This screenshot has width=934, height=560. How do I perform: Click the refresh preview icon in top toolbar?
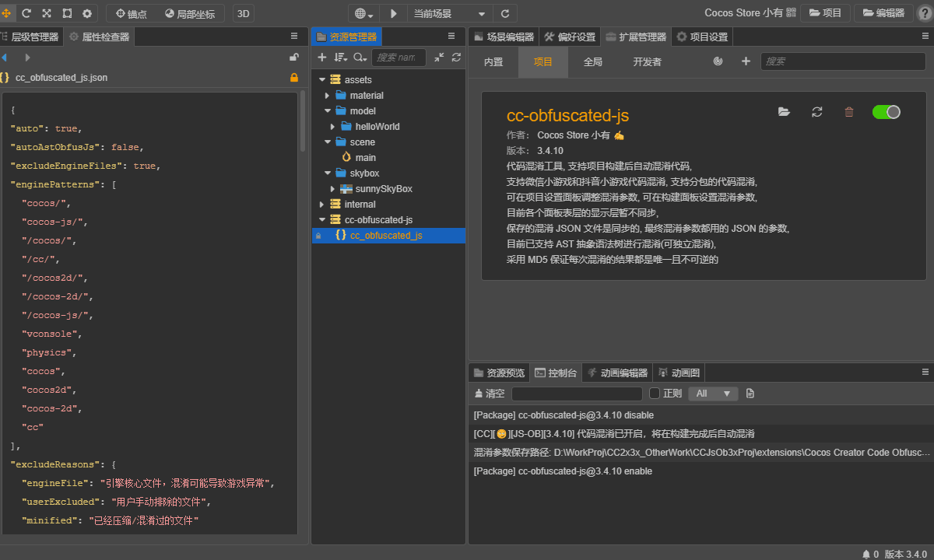[x=505, y=13]
